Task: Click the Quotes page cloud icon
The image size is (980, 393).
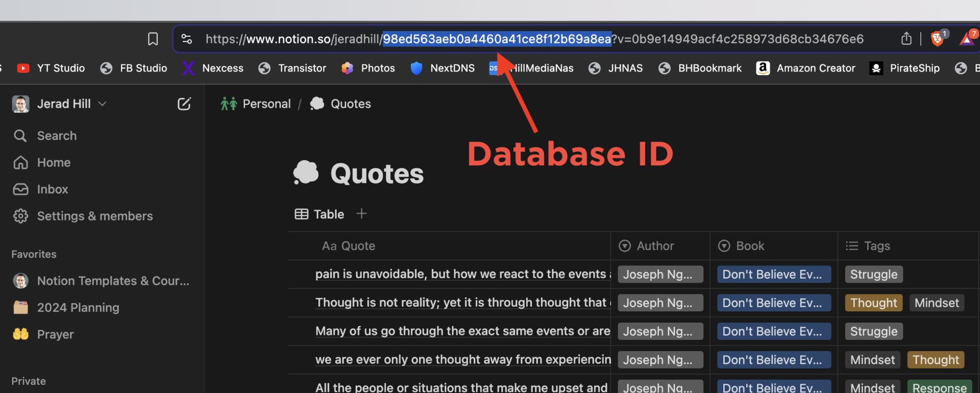Action: point(306,173)
